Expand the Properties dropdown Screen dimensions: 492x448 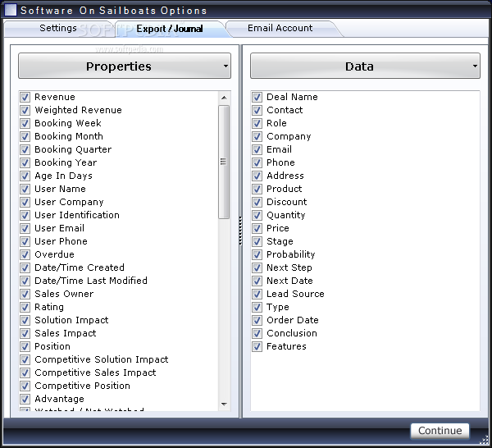pos(125,66)
